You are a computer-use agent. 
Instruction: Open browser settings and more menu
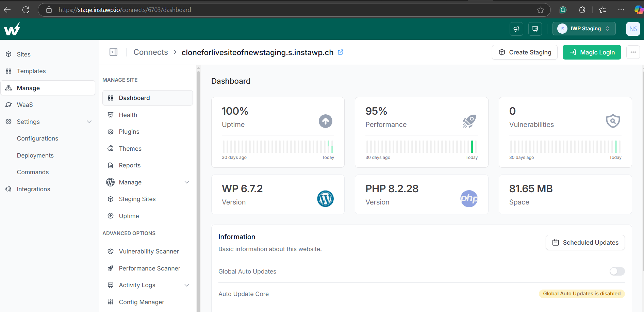pyautogui.click(x=621, y=10)
